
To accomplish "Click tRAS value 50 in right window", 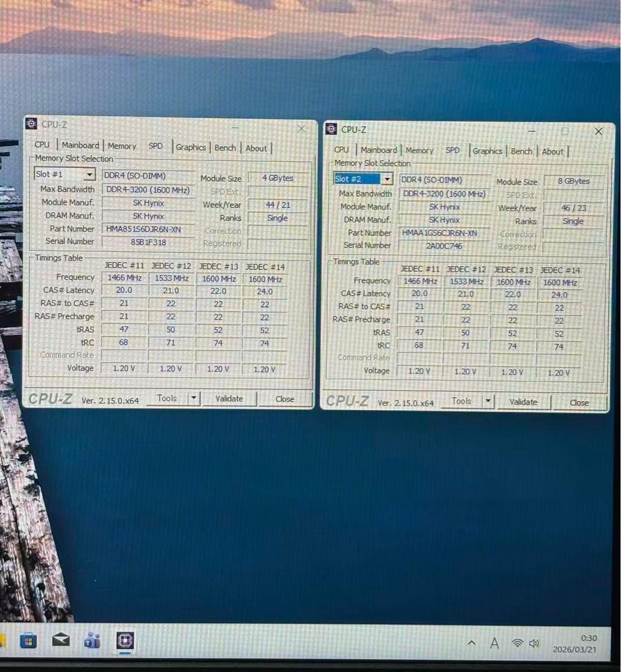I will click(x=465, y=333).
